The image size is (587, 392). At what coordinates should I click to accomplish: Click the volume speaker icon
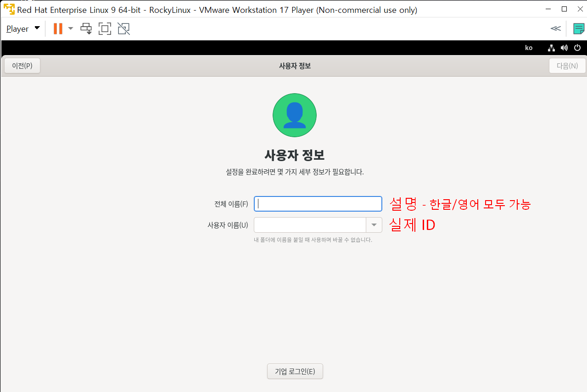564,48
